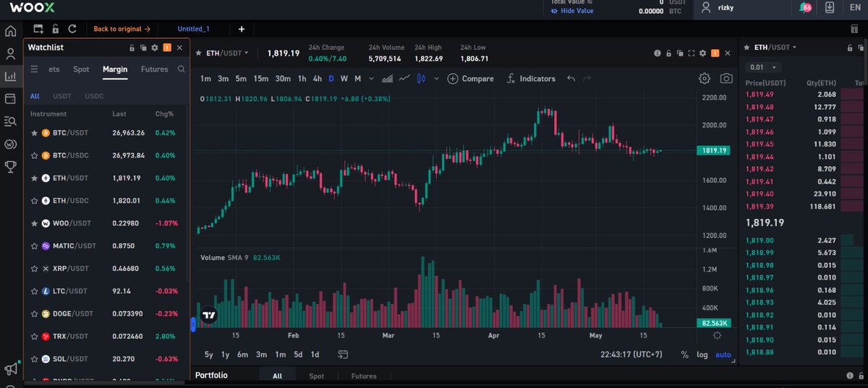Open notifications bell with 86 badge
This screenshot has height=388, width=868.
tap(805, 7)
